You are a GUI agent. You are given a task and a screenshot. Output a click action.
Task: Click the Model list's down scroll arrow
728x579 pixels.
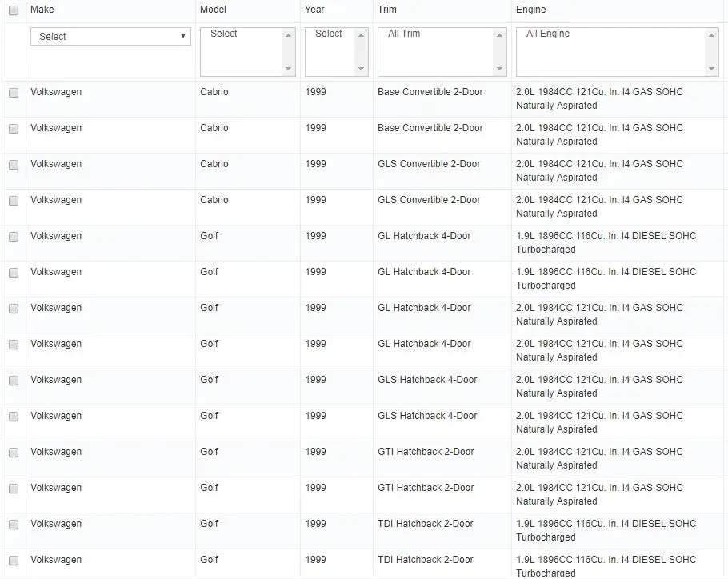click(288, 69)
